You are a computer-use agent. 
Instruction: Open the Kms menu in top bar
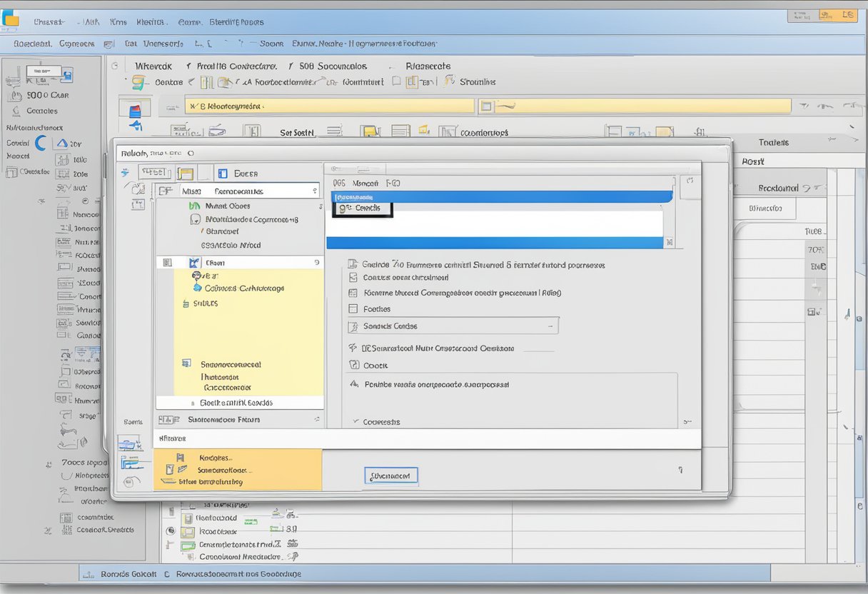click(x=118, y=22)
